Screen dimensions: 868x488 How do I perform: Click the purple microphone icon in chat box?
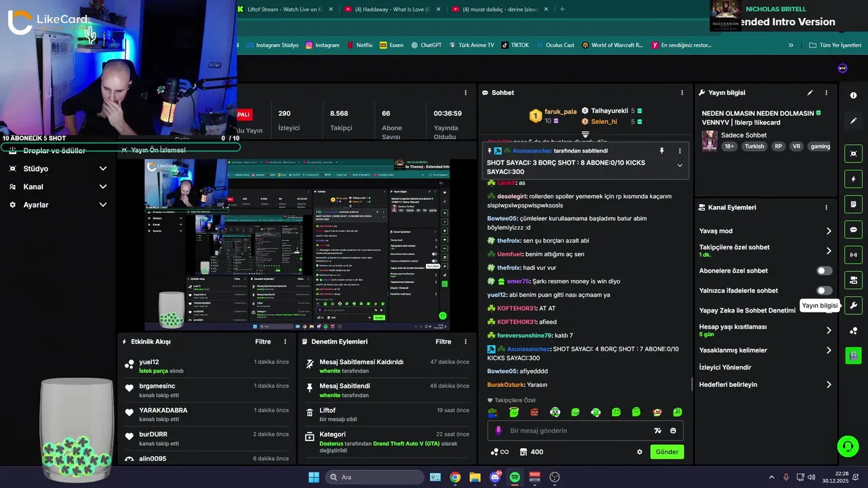pos(498,430)
